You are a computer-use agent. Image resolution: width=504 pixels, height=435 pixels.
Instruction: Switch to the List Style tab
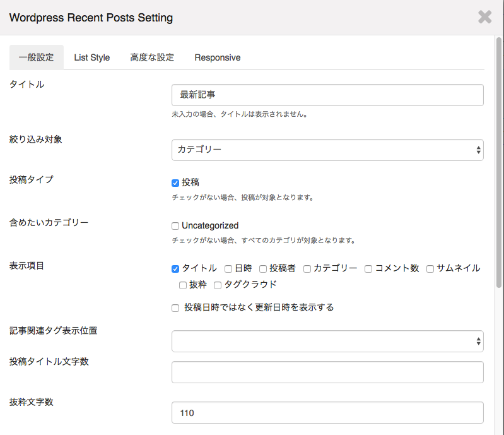[x=91, y=57]
